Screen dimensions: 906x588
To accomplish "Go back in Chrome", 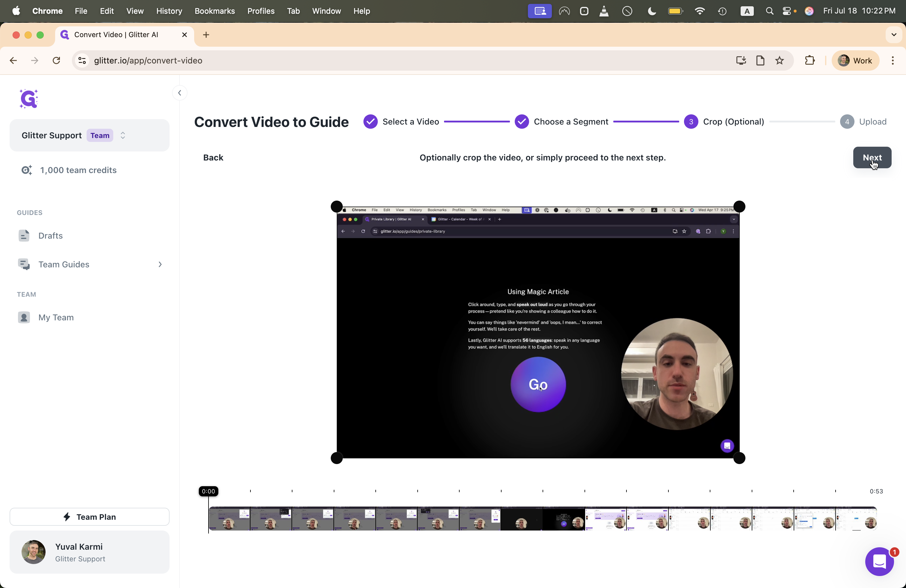I will pyautogui.click(x=13, y=60).
